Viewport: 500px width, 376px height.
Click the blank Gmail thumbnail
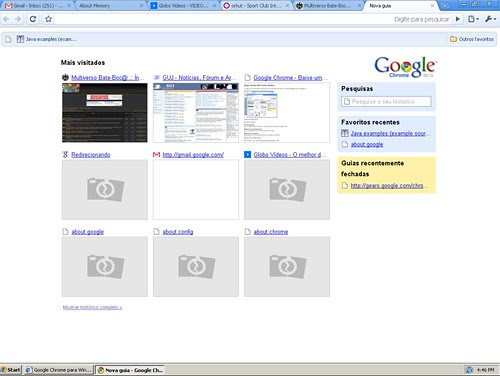click(x=196, y=190)
